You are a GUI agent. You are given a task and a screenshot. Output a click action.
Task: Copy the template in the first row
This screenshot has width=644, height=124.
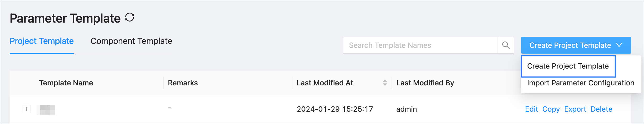[551, 109]
